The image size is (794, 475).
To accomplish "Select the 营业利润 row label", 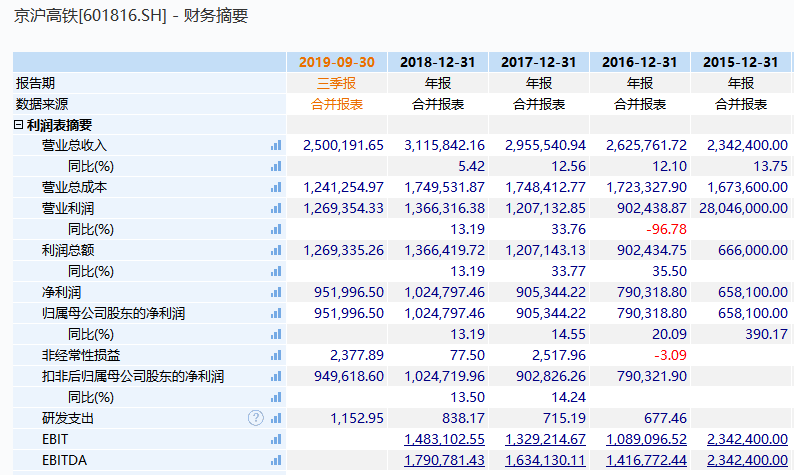I will click(68, 209).
